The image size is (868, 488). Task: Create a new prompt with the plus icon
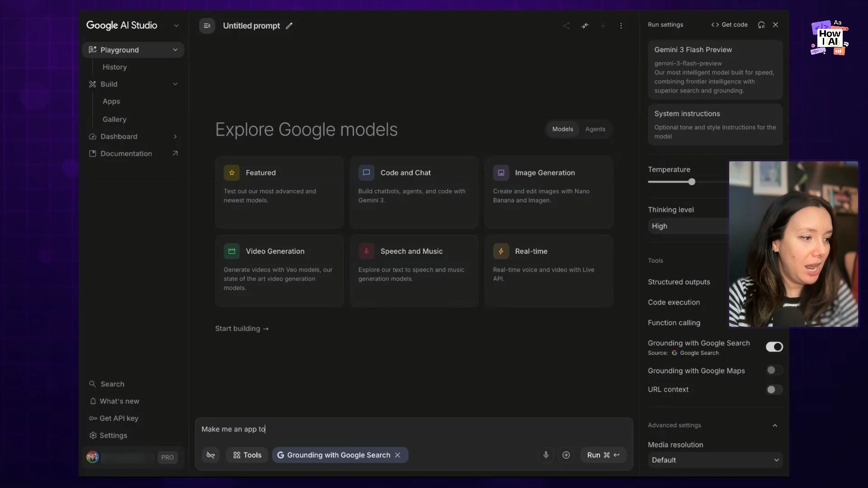[x=603, y=26]
